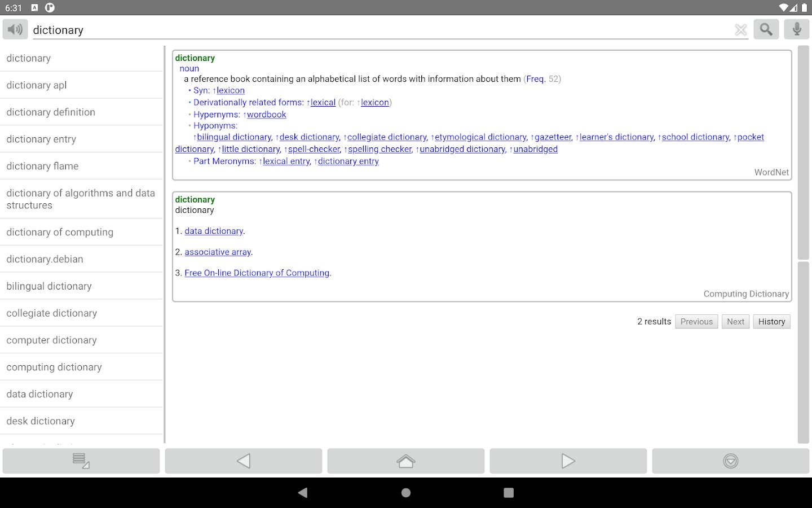The image size is (812, 508).
Task: Click the Next results button
Action: point(735,322)
